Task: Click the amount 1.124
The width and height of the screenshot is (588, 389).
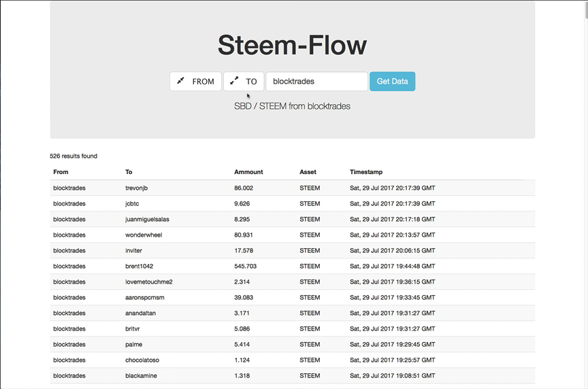Action: tap(242, 360)
